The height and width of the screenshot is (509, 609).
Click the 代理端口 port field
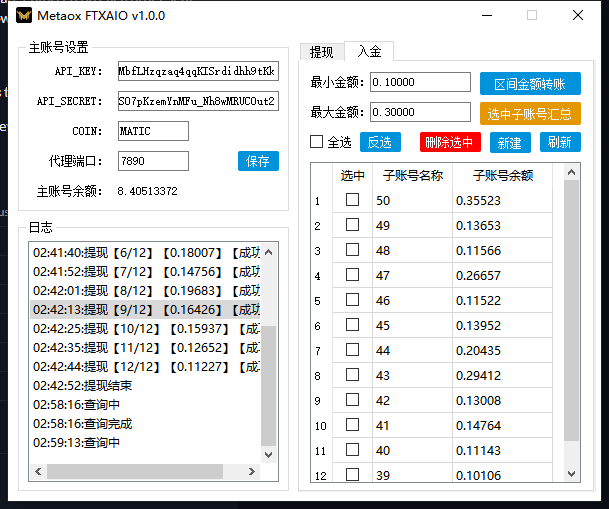pos(152,161)
